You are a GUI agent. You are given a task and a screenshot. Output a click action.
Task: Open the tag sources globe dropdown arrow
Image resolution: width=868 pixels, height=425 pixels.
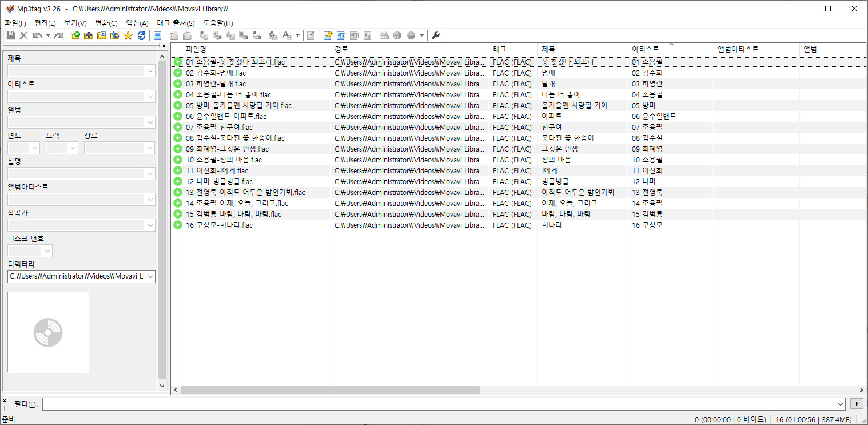(x=421, y=35)
